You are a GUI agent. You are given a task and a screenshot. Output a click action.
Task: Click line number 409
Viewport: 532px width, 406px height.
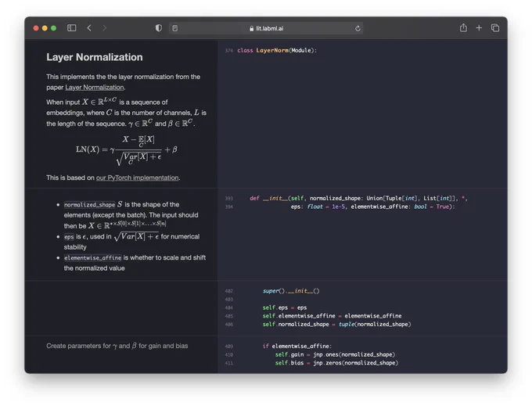tap(229, 347)
